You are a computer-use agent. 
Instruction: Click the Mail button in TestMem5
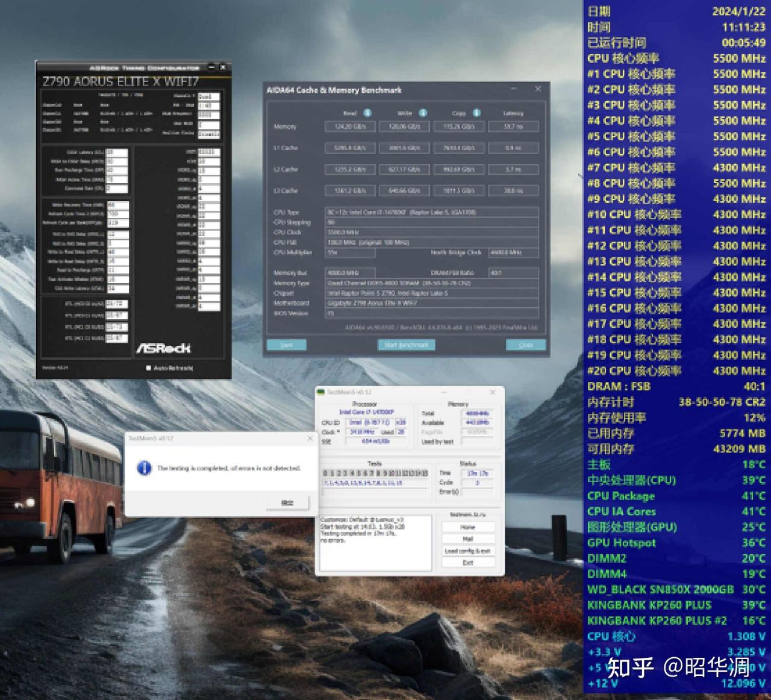(x=468, y=539)
